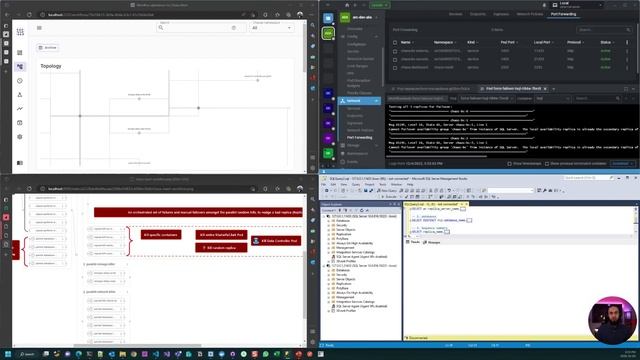Enable Show previous terminated container checkbox
This screenshot has height=360, width=640.
(547, 164)
